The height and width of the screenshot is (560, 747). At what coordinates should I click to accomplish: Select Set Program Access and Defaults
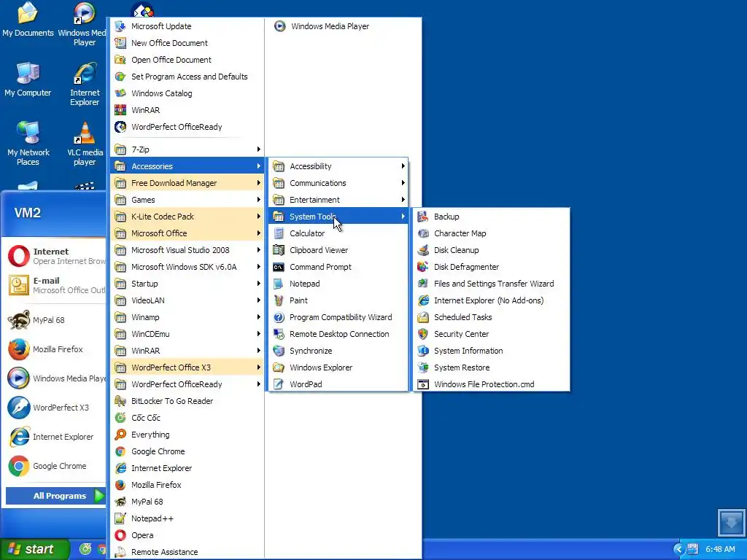187,77
